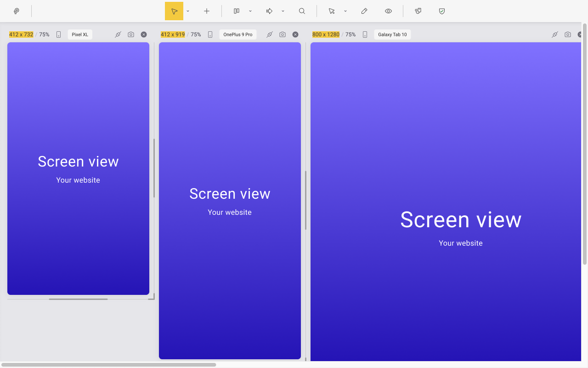Click the Pixel XL horizontal scrollbar
Viewport: 588px width, 368px height.
tap(78, 299)
